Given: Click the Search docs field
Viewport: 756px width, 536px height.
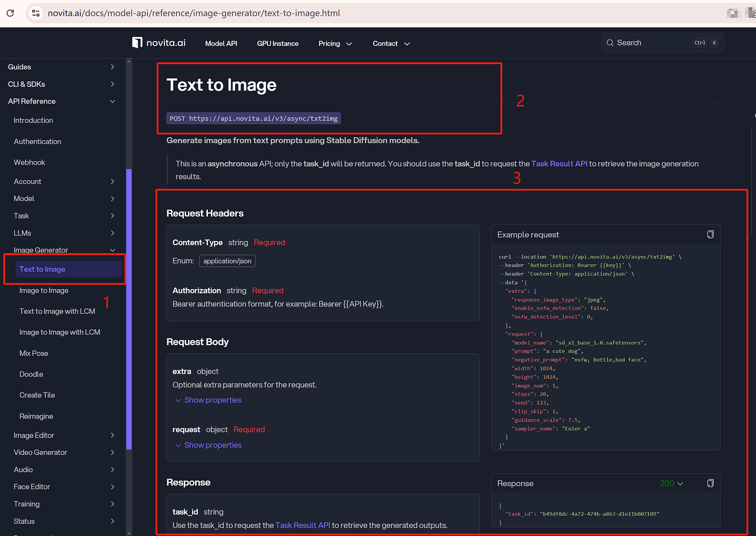Looking at the screenshot, I should pos(662,43).
